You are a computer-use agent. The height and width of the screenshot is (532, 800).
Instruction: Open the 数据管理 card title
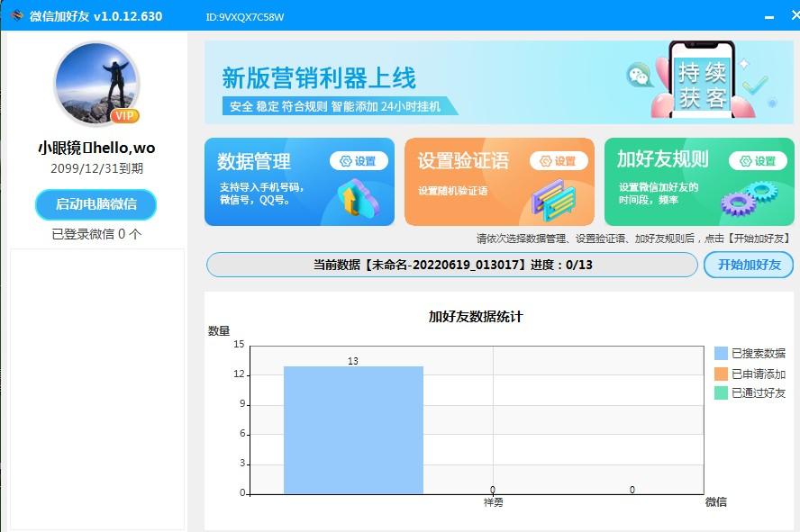click(254, 161)
